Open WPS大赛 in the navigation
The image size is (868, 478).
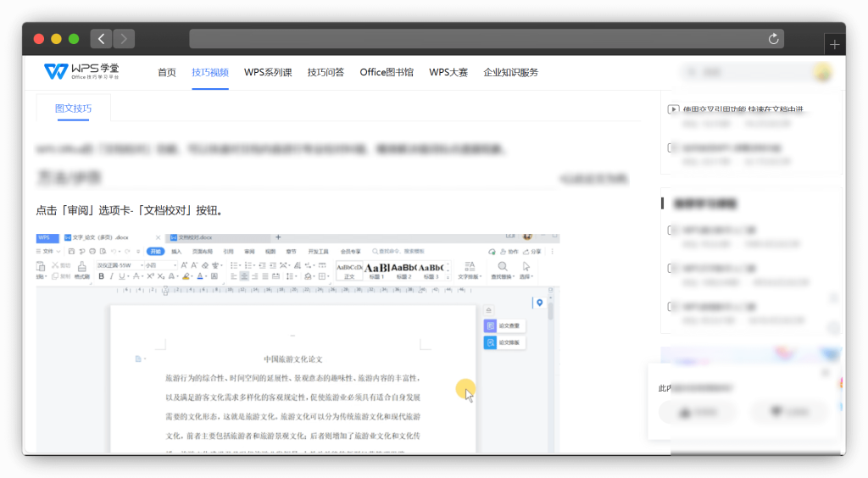[448, 73]
